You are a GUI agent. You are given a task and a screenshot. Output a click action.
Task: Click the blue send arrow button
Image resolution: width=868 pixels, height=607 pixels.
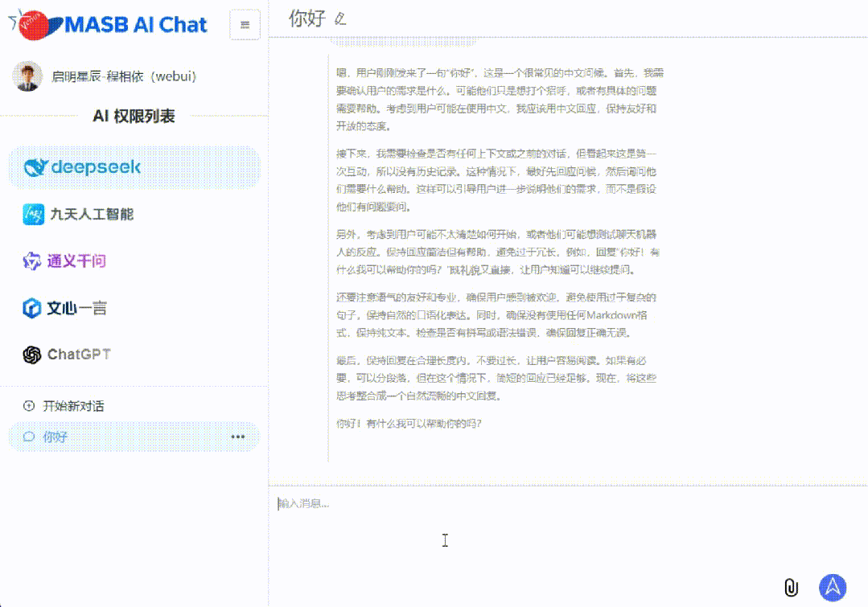[x=833, y=588]
